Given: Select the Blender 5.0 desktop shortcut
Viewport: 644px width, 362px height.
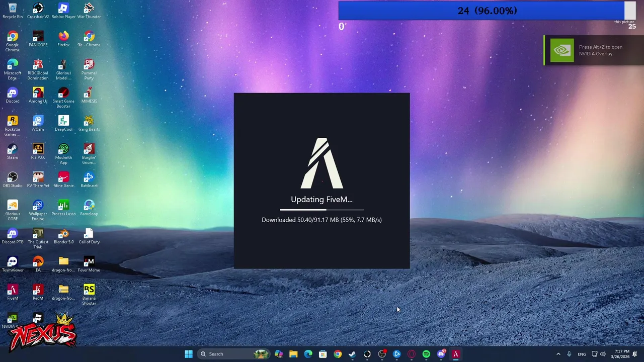Looking at the screenshot, I should click(63, 236).
